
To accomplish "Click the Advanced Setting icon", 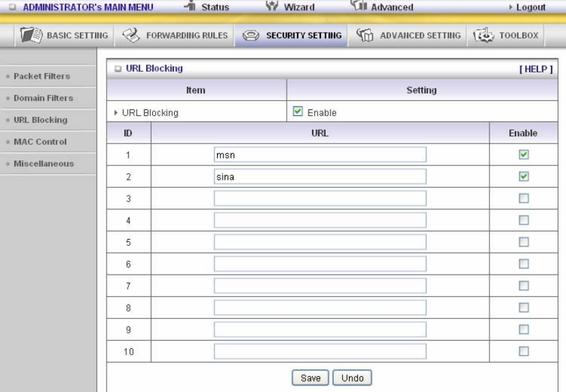I will [x=365, y=36].
